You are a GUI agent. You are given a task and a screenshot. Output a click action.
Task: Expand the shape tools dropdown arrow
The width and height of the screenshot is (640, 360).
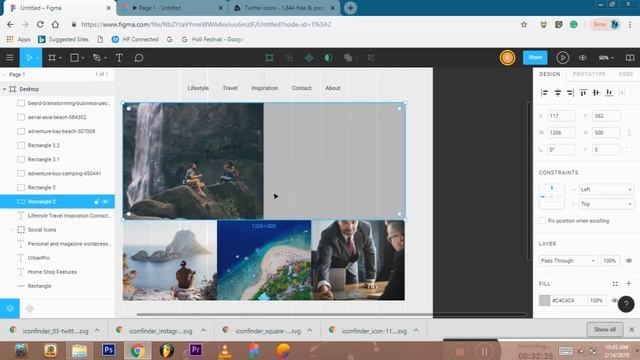[x=83, y=58]
